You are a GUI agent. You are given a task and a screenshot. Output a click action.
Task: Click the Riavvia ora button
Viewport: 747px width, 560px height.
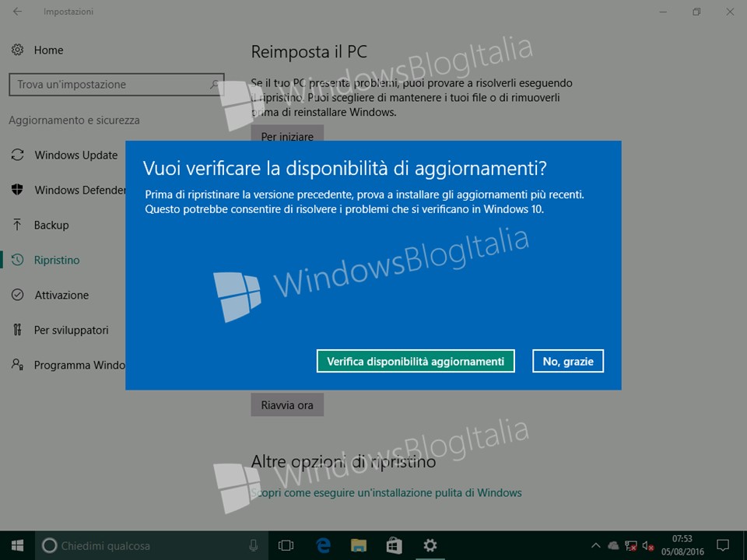[287, 404]
